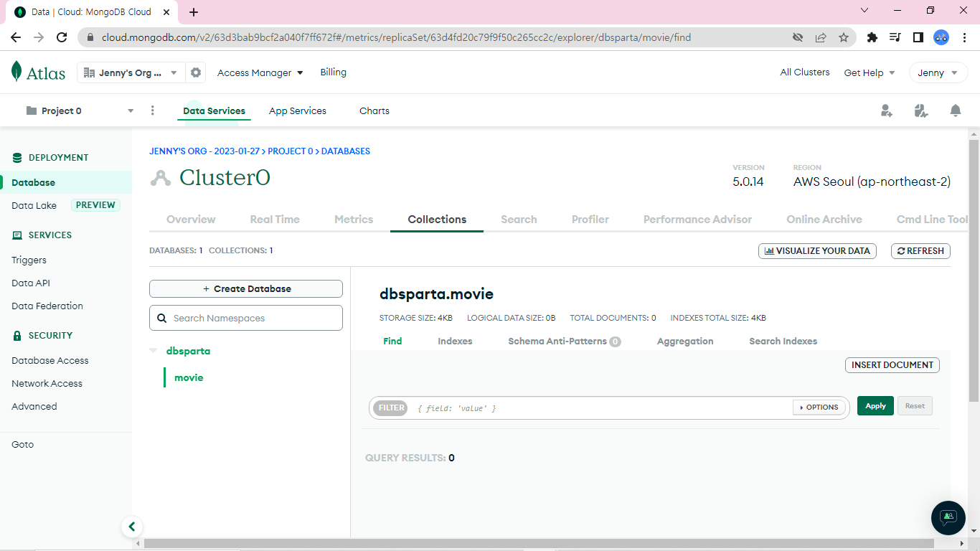
Task: Open Chrome three-dot menu
Action: [x=964, y=37]
